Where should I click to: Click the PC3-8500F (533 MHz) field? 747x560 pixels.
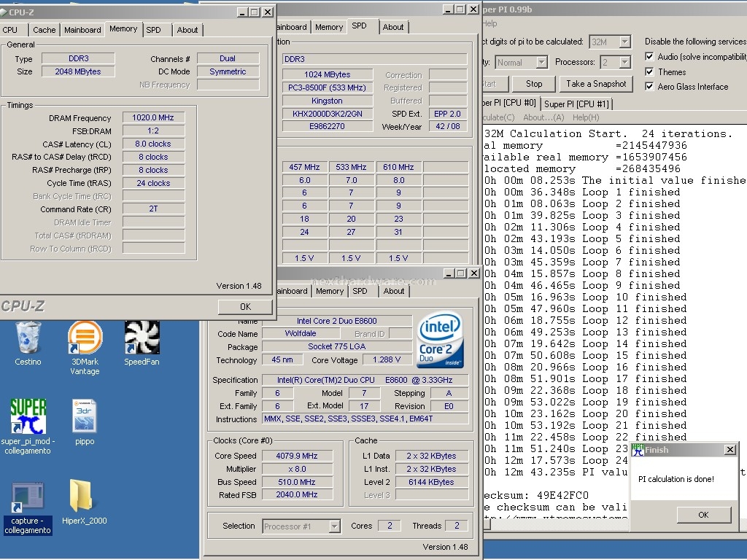coord(327,87)
